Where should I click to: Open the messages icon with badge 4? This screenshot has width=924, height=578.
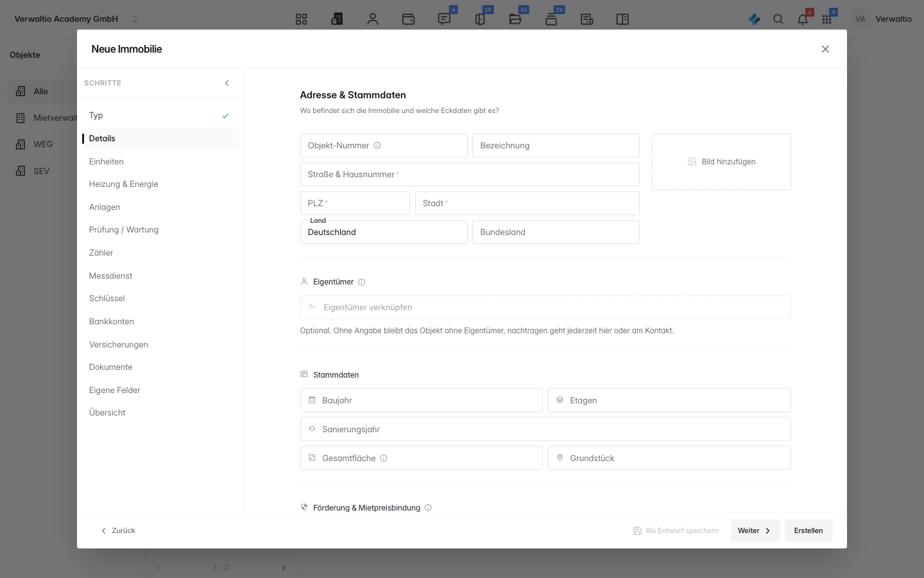point(444,19)
